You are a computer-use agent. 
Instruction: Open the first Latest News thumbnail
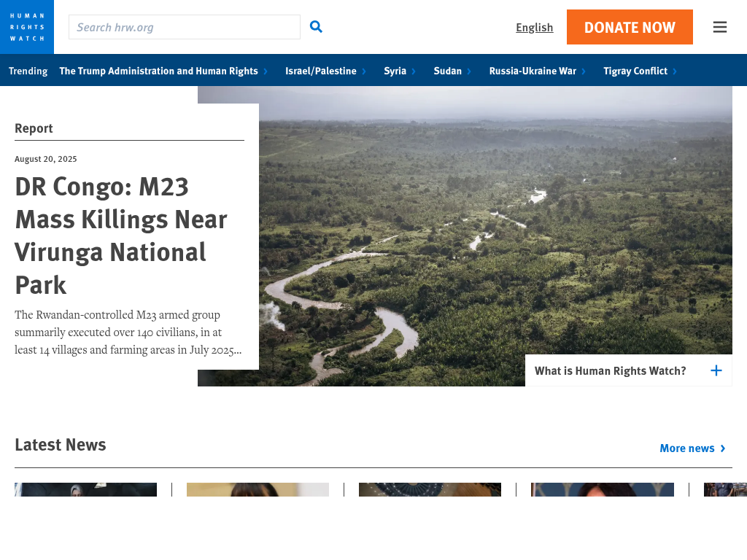[x=86, y=489]
